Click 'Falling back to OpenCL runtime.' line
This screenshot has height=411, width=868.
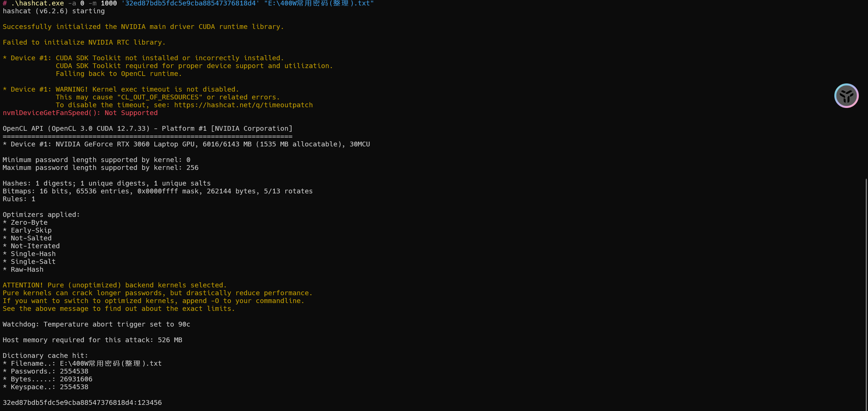click(119, 74)
